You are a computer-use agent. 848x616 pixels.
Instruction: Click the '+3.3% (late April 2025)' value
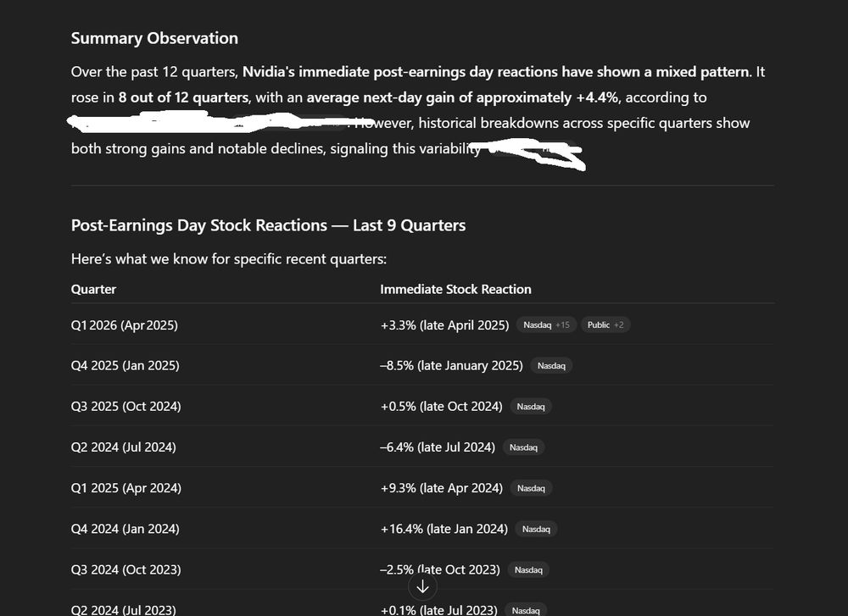coord(444,325)
